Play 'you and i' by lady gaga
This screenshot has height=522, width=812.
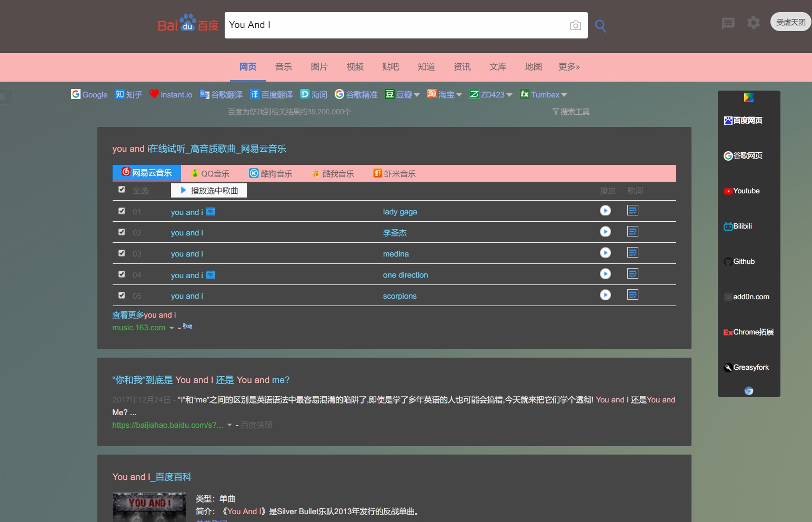tap(605, 211)
